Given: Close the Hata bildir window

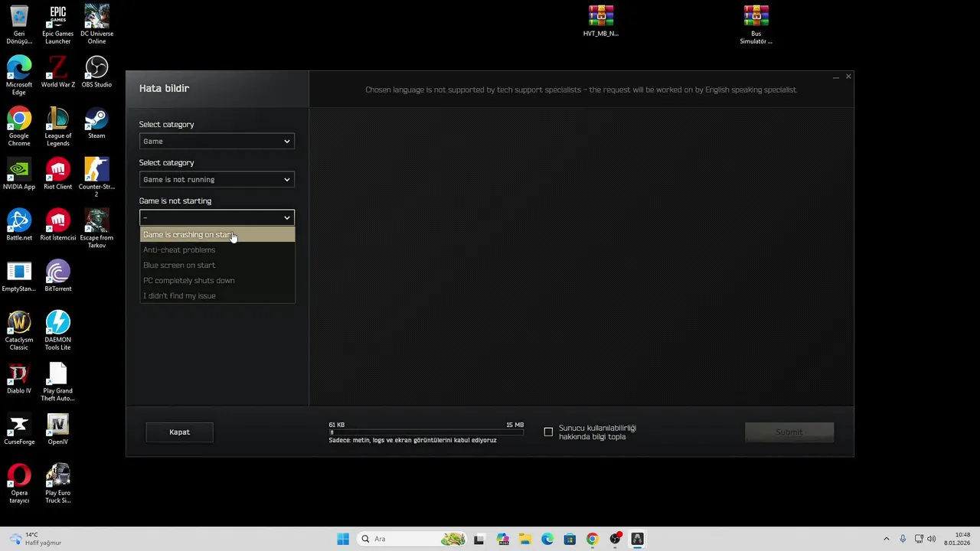Looking at the screenshot, I should coord(848,77).
